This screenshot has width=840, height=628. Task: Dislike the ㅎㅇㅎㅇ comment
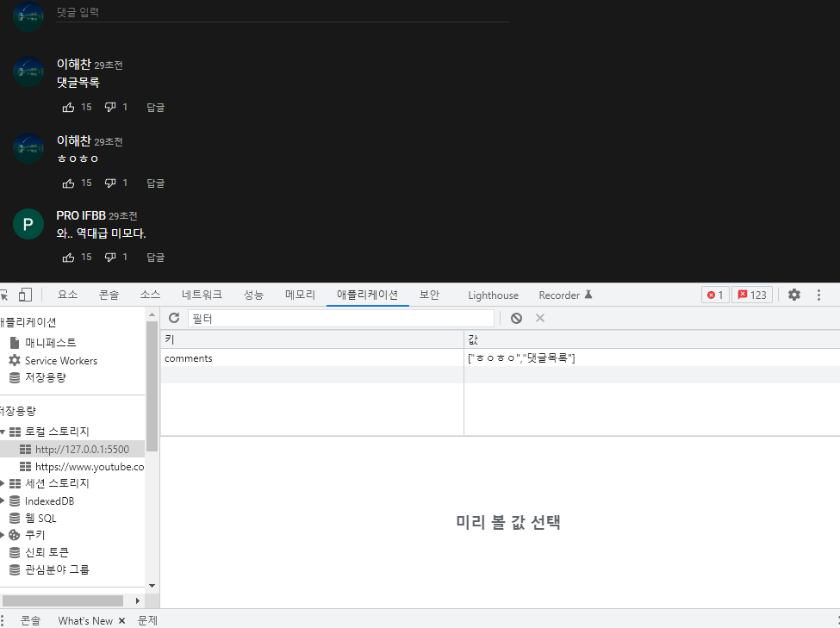[x=110, y=183]
